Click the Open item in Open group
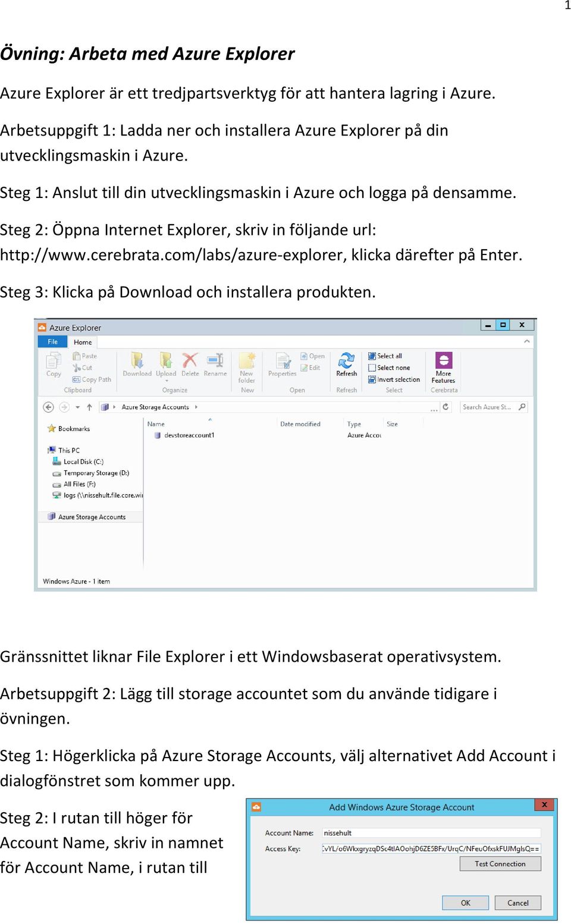This screenshot has width=571, height=924. point(313,356)
